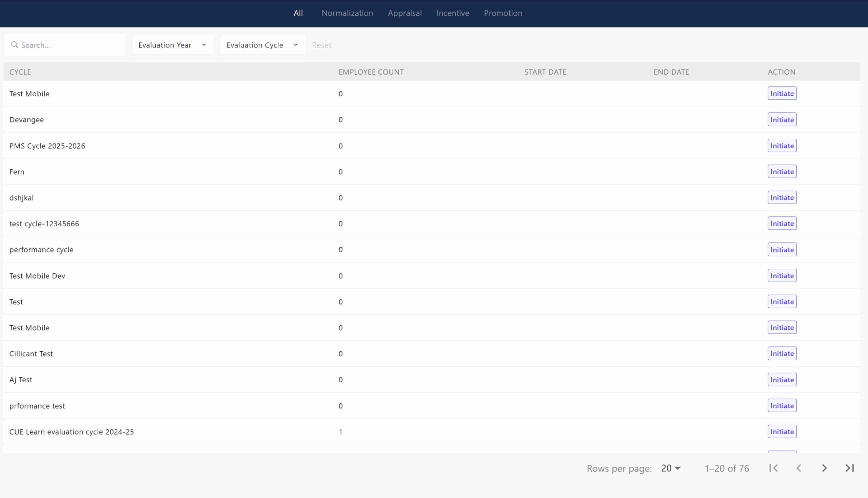Go to the next page
The image size is (868, 498).
tap(824, 468)
